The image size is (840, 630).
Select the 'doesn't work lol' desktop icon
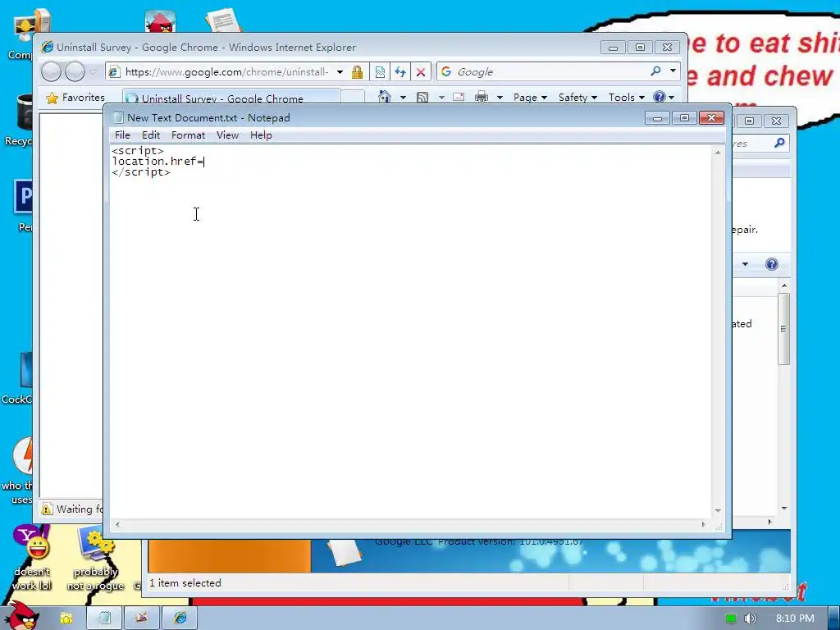tap(32, 558)
